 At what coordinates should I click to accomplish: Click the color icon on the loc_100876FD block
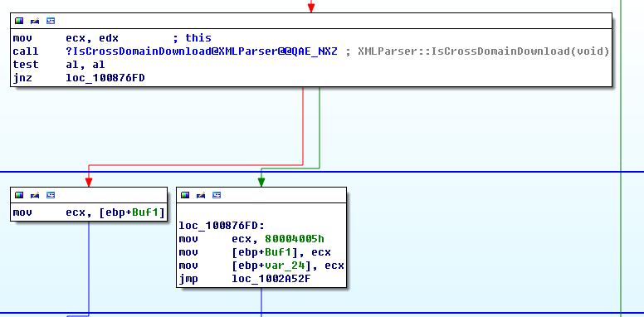[x=185, y=195]
